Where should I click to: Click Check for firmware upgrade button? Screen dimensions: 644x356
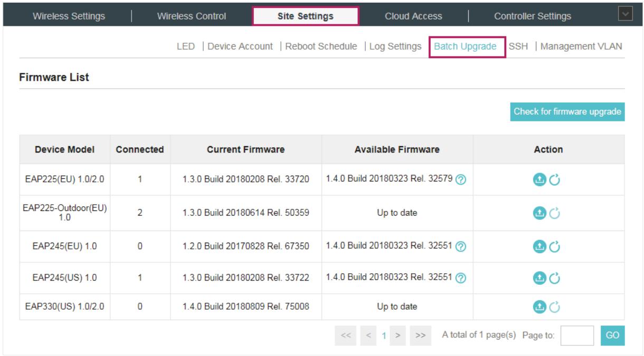567,112
